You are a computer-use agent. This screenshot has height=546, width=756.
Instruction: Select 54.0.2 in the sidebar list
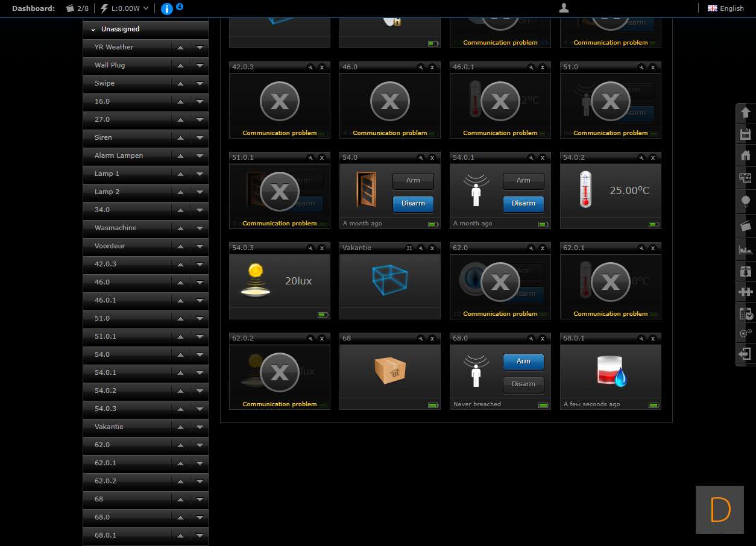click(x=106, y=391)
